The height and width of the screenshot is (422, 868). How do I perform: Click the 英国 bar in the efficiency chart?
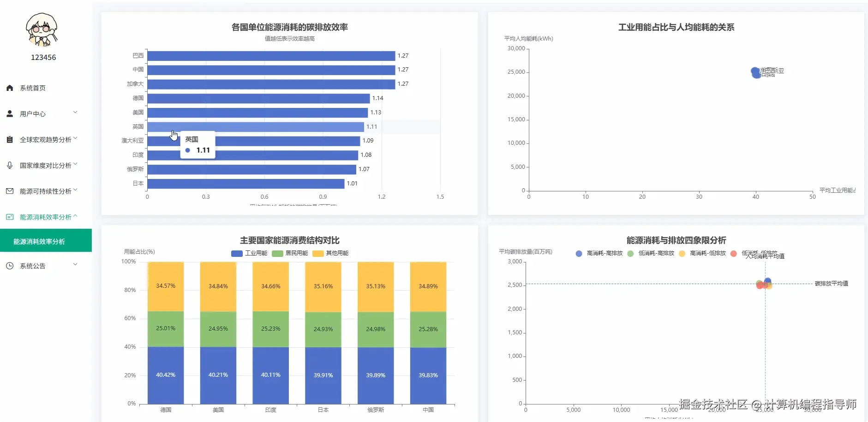(254, 126)
